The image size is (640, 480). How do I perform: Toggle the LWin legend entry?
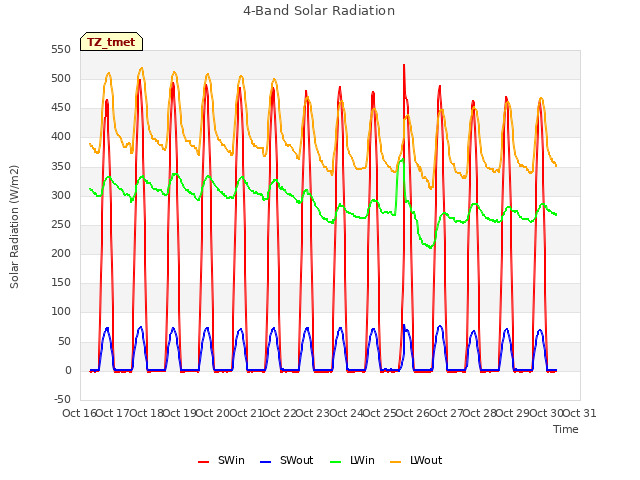click(x=352, y=460)
